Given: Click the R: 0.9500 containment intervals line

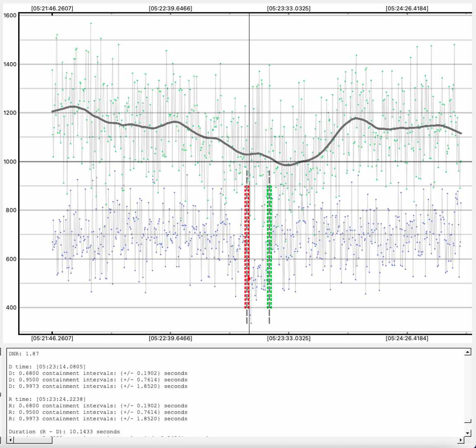Looking at the screenshot, I should pos(98,412).
